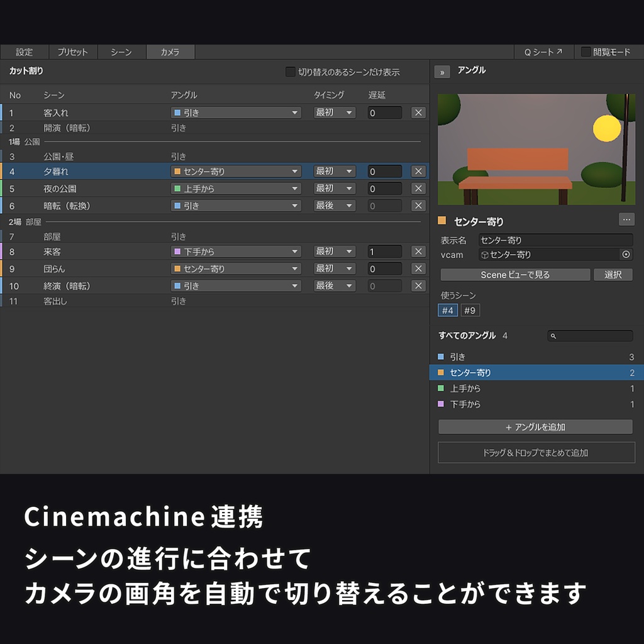Click the green color swatch of 上手から in the list
This screenshot has height=644, width=644.
pyautogui.click(x=441, y=388)
